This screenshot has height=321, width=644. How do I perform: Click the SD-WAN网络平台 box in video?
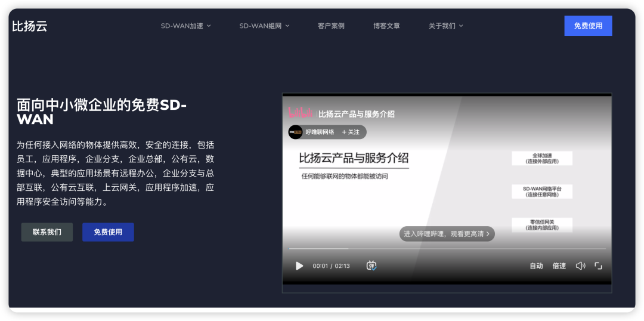[542, 192]
